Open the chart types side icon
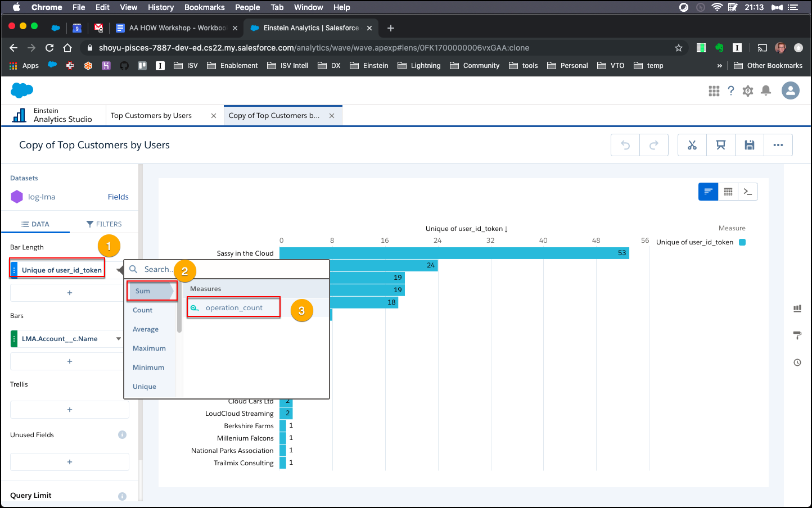Viewport: 812px width, 508px height. (797, 309)
